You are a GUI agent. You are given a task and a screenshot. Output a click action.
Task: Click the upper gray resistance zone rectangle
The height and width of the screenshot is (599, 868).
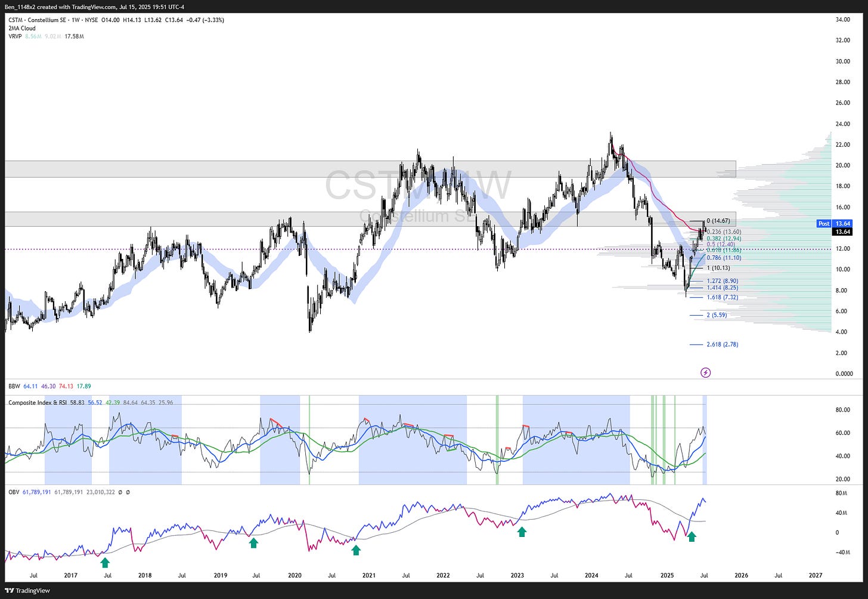(x=370, y=169)
